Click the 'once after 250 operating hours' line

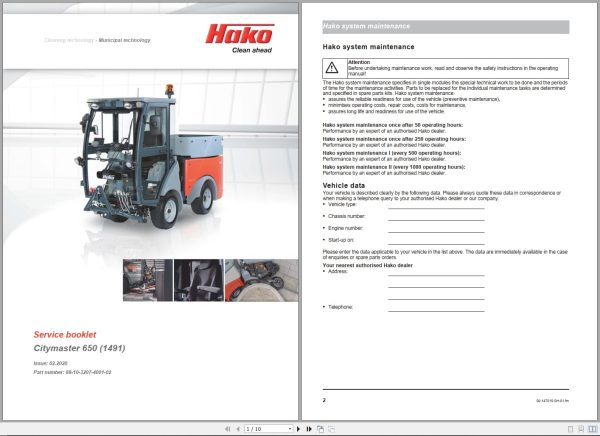394,139
